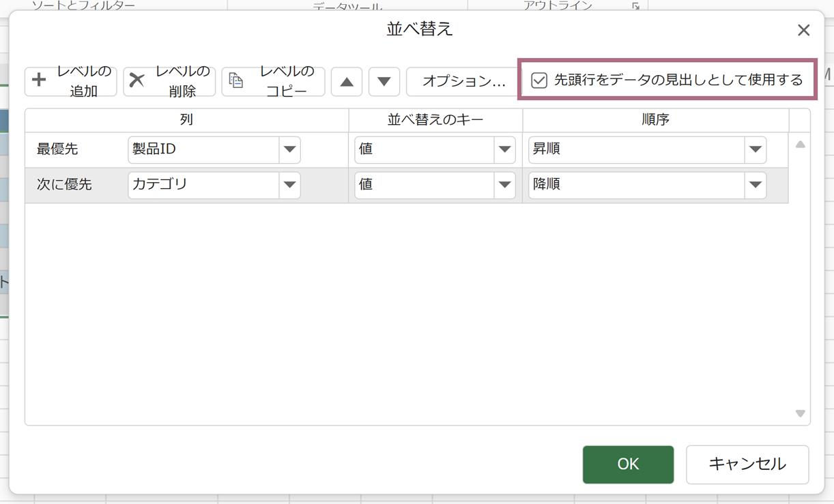Select the 次に優先 row label
The height and width of the screenshot is (504, 834).
point(64,185)
